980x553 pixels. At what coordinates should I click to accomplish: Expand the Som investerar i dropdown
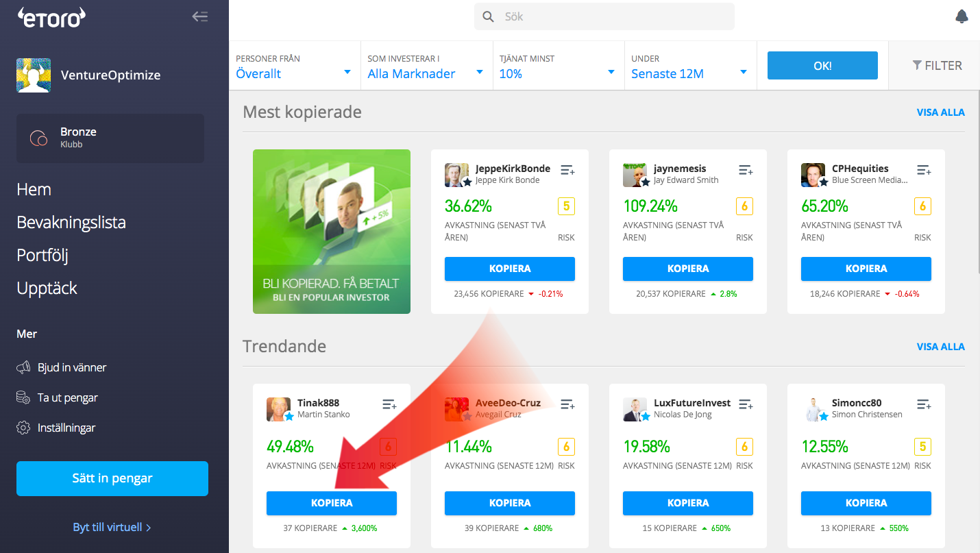click(426, 66)
